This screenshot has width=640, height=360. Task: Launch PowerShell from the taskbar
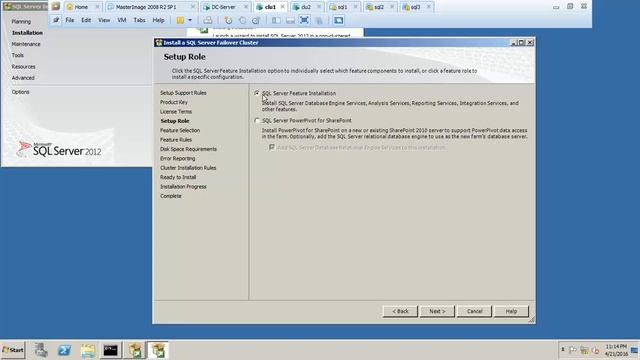pyautogui.click(x=64, y=350)
